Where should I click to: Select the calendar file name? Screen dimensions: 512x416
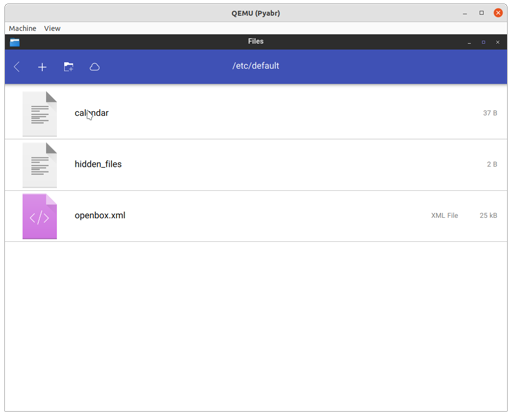point(92,113)
